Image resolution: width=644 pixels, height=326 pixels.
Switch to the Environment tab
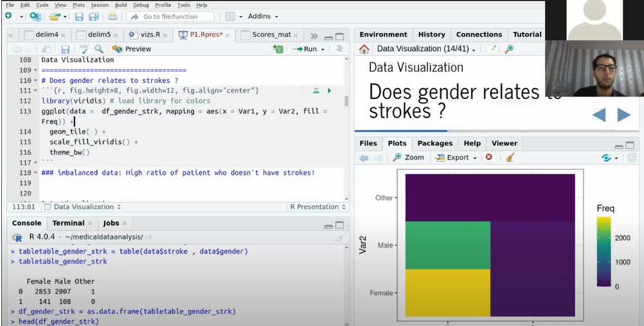pyautogui.click(x=383, y=35)
